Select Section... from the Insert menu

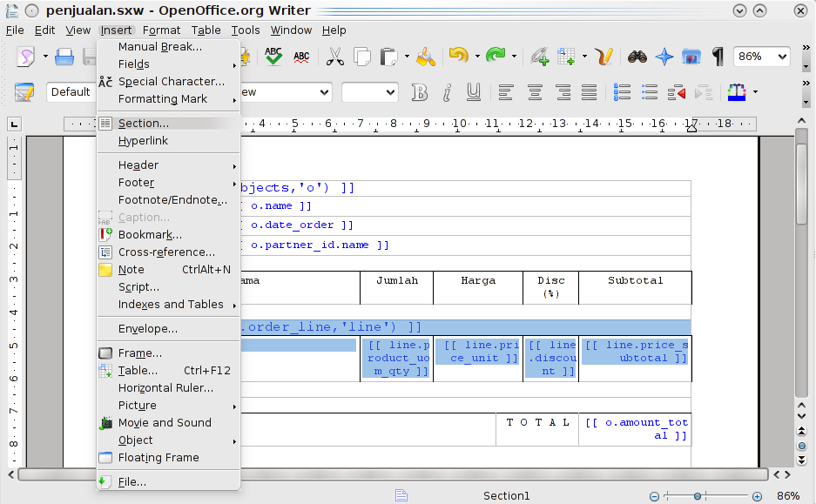click(144, 124)
